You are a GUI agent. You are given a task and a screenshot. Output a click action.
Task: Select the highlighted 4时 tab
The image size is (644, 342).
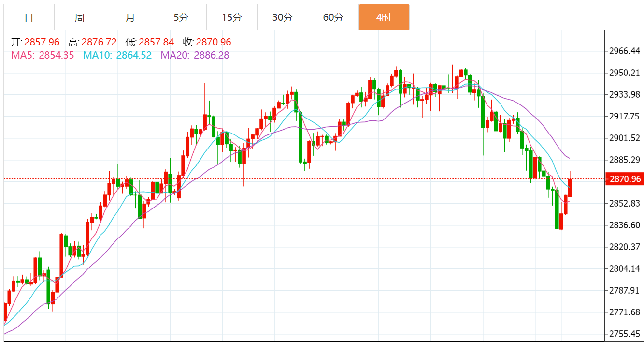point(384,18)
